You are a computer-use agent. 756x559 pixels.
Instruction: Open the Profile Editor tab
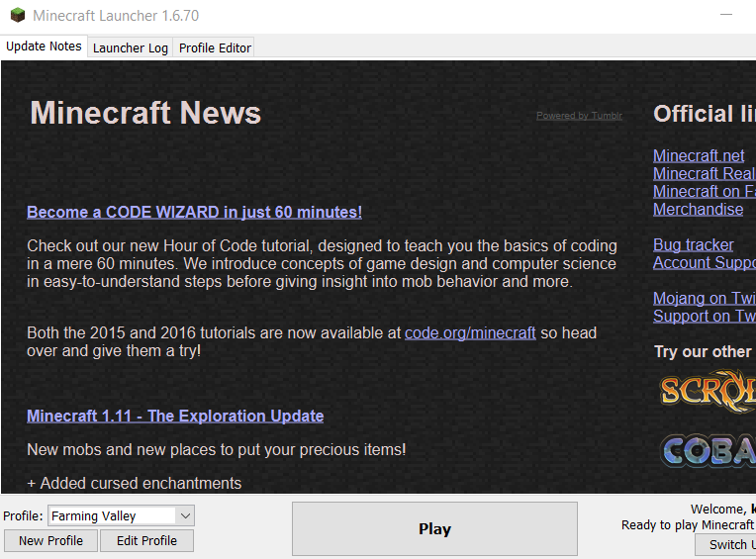coord(215,48)
